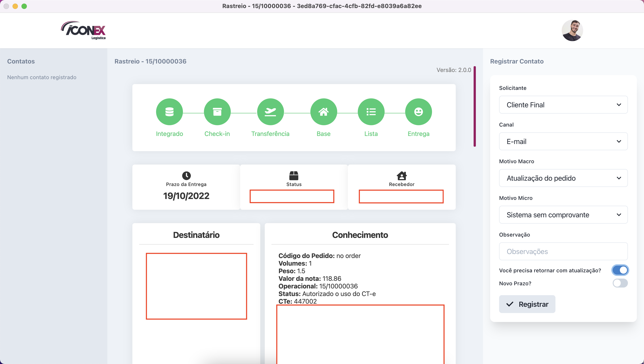Click the Transferência airplane stage icon
Image resolution: width=644 pixels, height=364 pixels.
[x=270, y=112]
